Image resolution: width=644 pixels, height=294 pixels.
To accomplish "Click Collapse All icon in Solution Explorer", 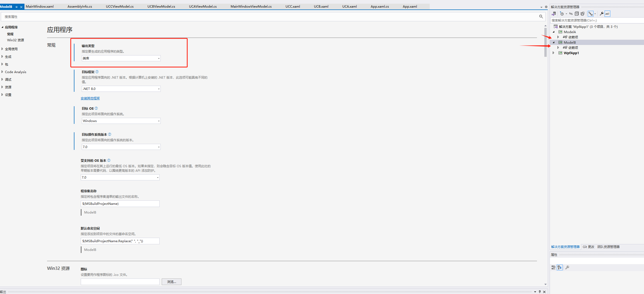I will click(x=577, y=14).
